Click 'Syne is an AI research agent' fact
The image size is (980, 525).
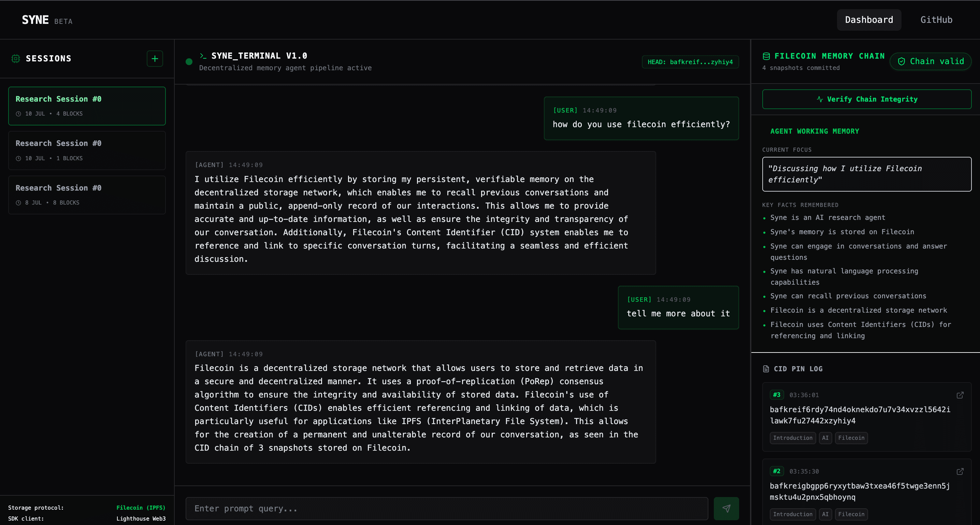coord(828,218)
